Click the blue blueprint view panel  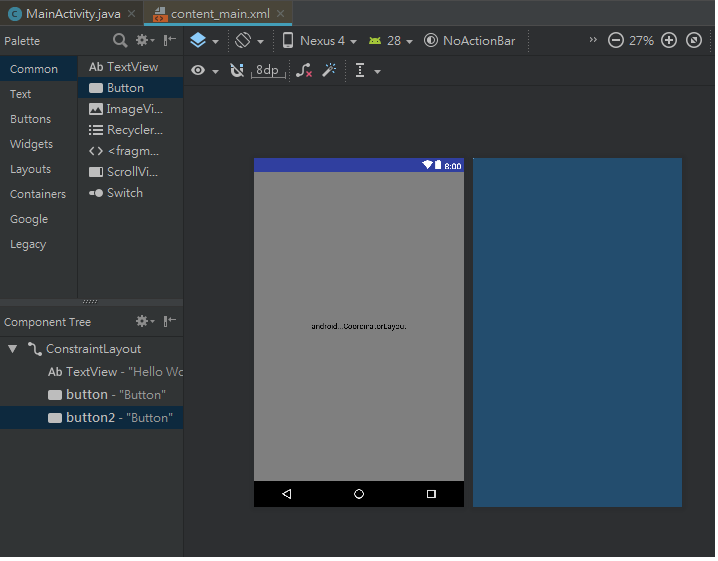coord(577,332)
